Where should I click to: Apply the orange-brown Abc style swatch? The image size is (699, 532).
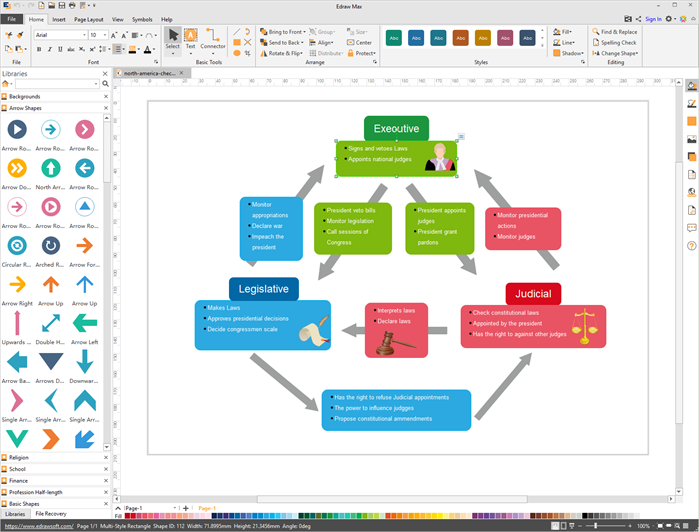(461, 38)
